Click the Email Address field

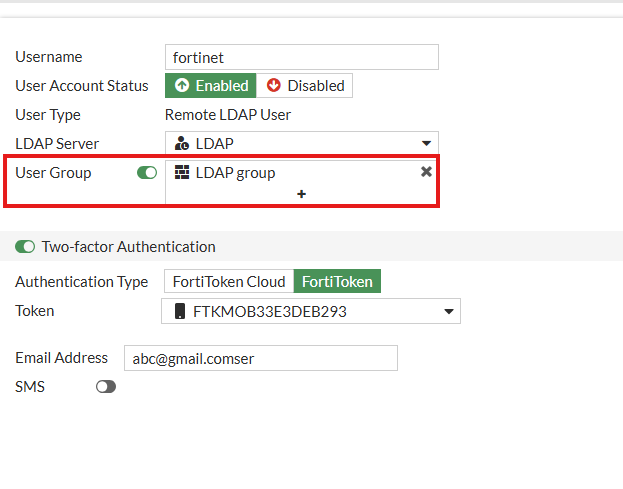pos(260,358)
